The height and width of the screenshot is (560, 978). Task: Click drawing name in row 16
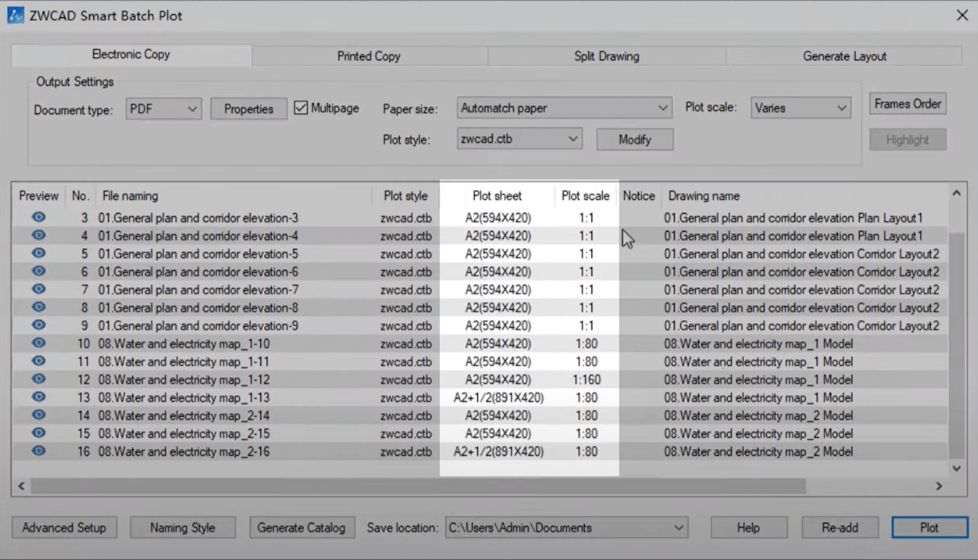point(758,452)
